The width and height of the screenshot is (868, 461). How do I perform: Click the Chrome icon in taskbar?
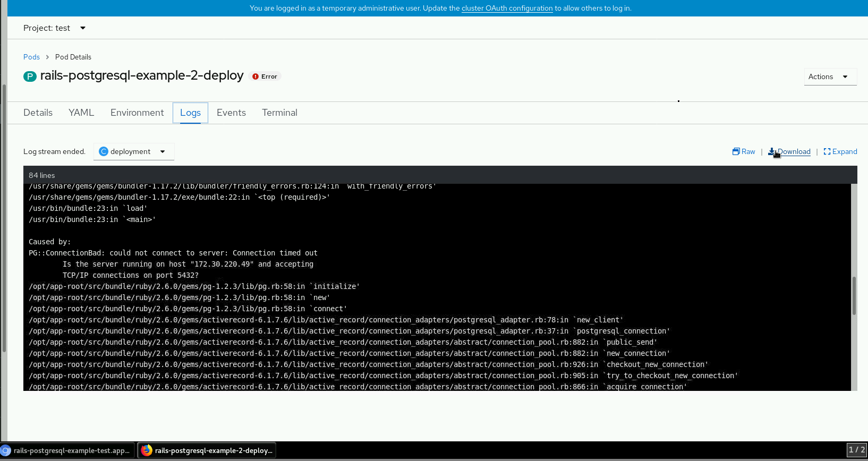[x=5, y=450]
